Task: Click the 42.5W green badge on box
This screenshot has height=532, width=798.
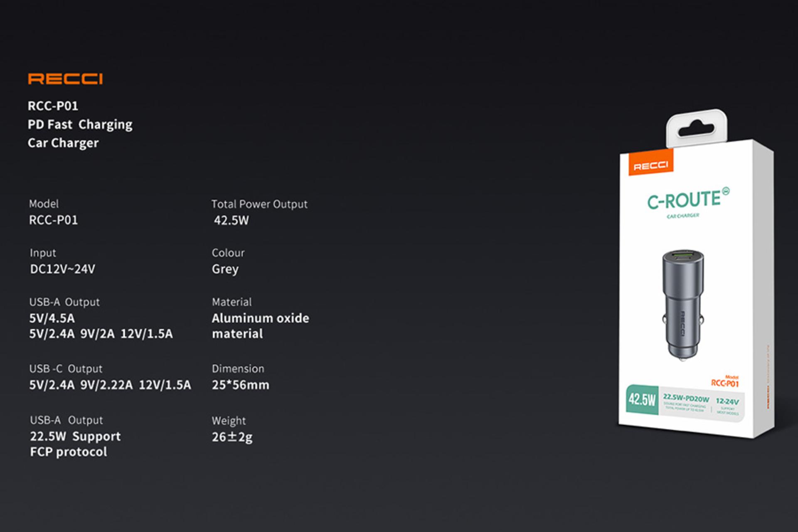Action: click(x=642, y=400)
